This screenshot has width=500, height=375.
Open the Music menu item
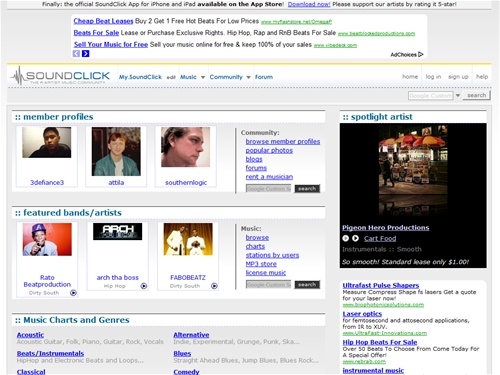coord(188,77)
